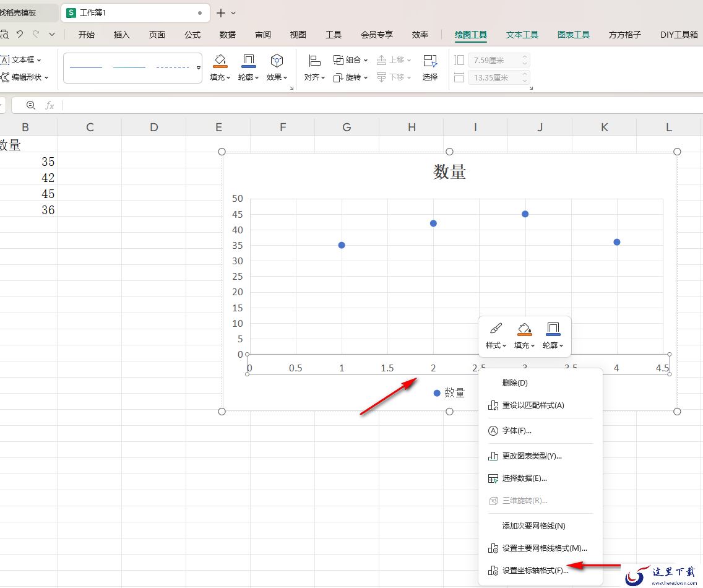The image size is (703, 588).
Task: Choose Format Axis (设置坐标轴格式)
Action: [540, 571]
